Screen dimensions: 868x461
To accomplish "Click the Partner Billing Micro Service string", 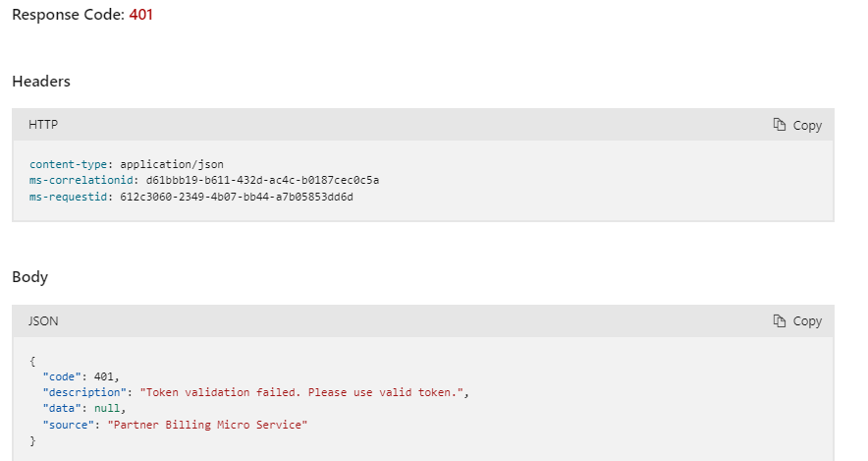I will coord(207,425).
